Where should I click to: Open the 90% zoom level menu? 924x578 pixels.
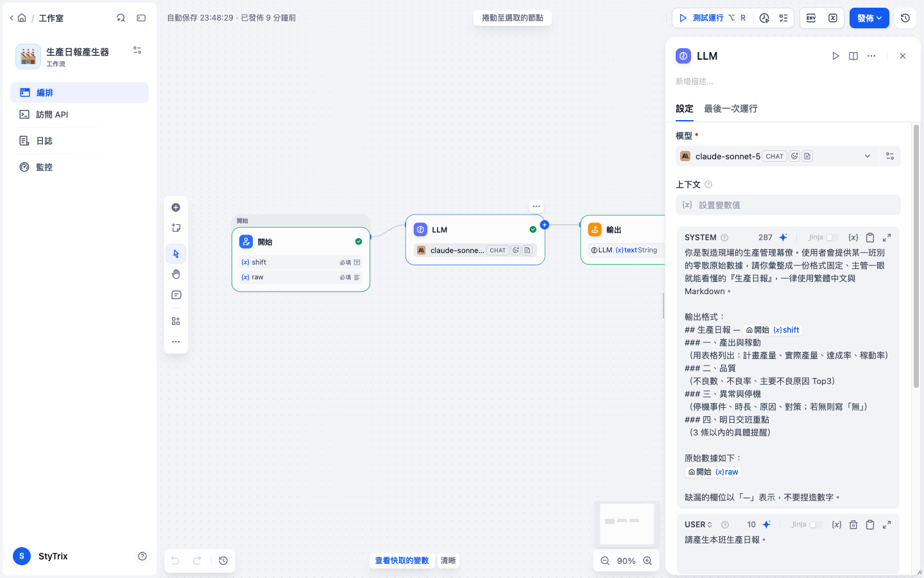(x=626, y=561)
